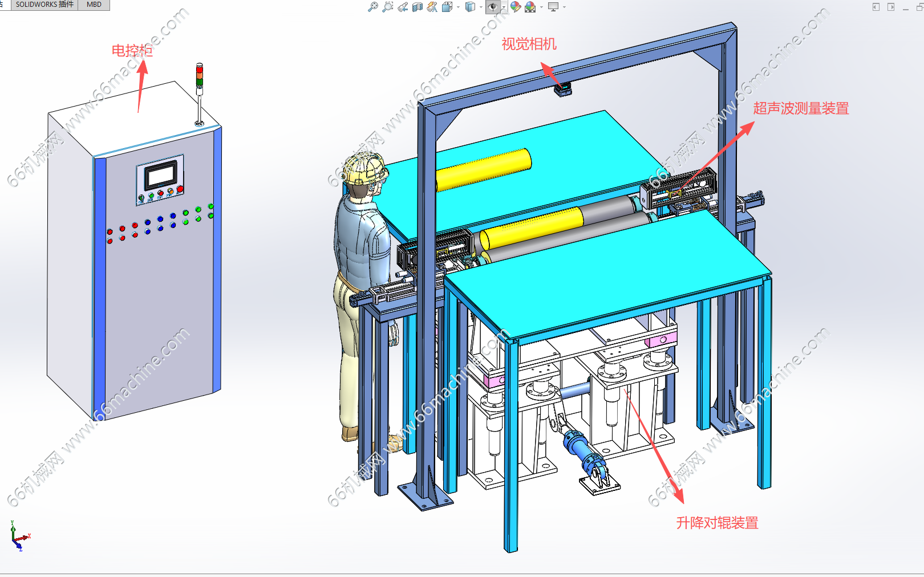Click the collapse left panel button
The image size is (924, 577).
point(876,7)
